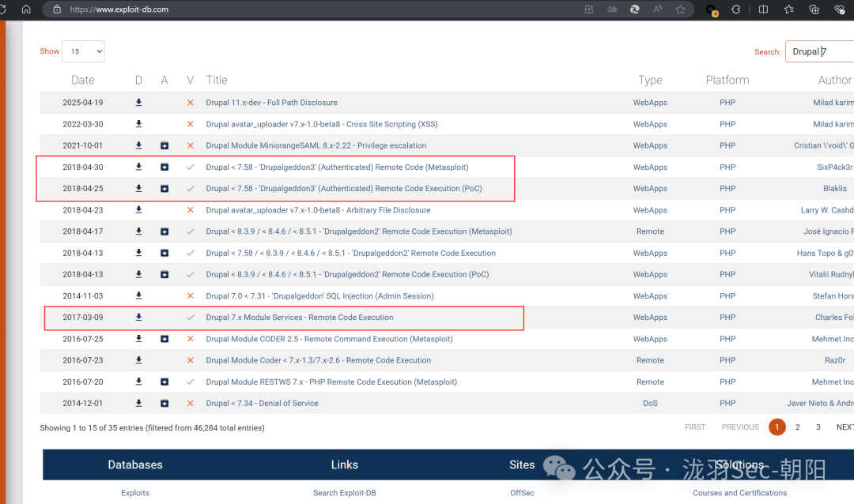Image resolution: width=854 pixels, height=504 pixels.
Task: Click PHP platform on Module CODER 2.5 row
Action: point(727,339)
